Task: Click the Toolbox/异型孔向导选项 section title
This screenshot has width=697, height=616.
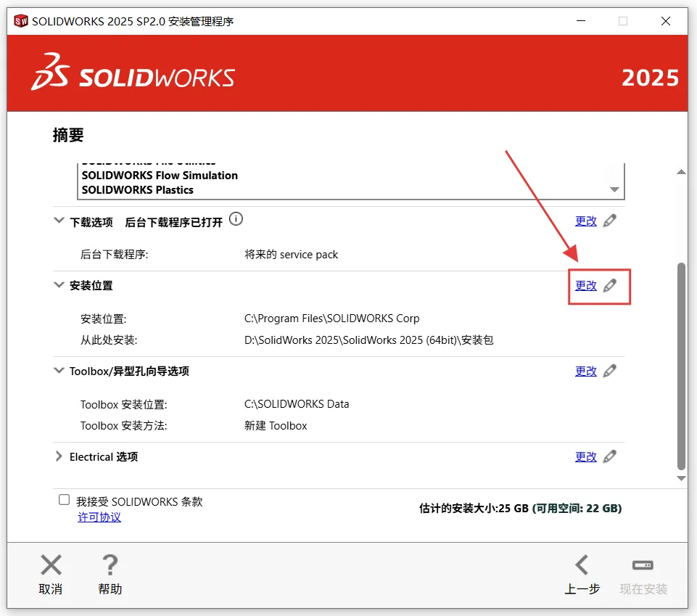Action: point(129,371)
